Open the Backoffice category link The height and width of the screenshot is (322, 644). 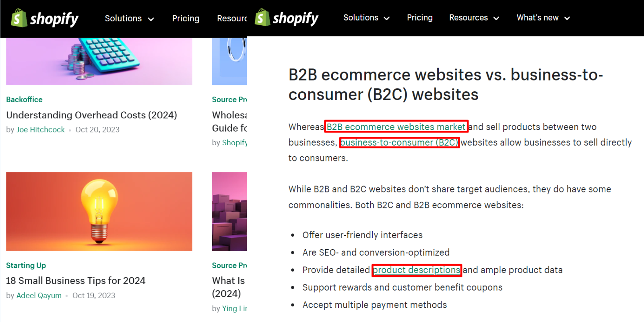[24, 99]
